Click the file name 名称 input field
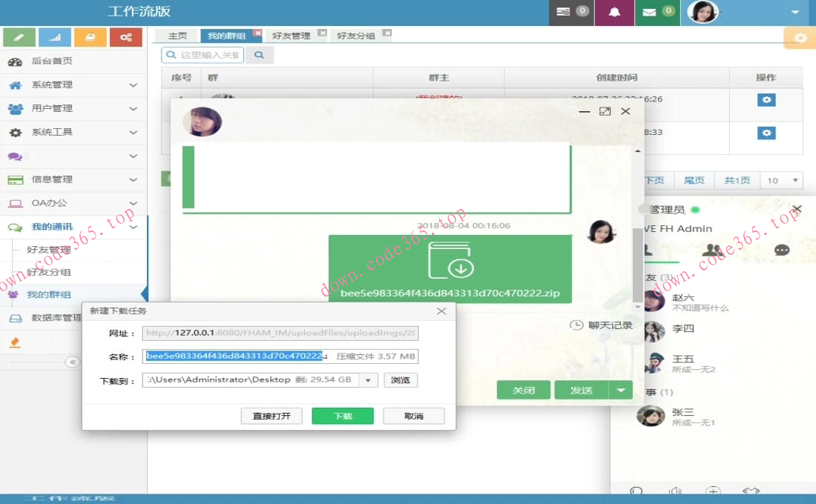816x504 pixels. pos(280,357)
